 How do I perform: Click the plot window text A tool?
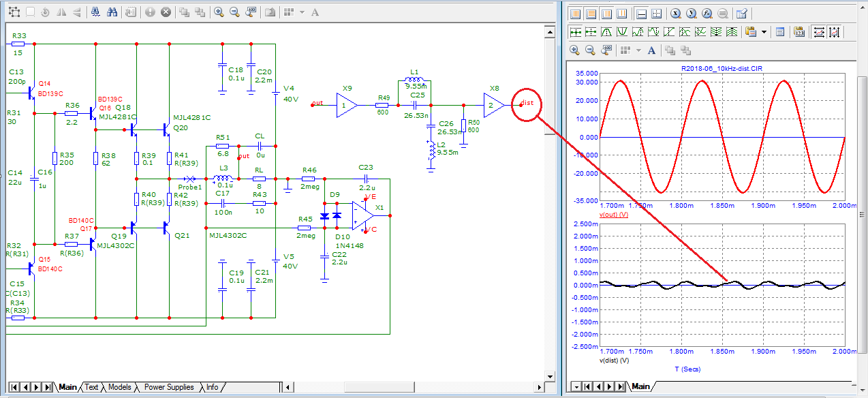(652, 50)
